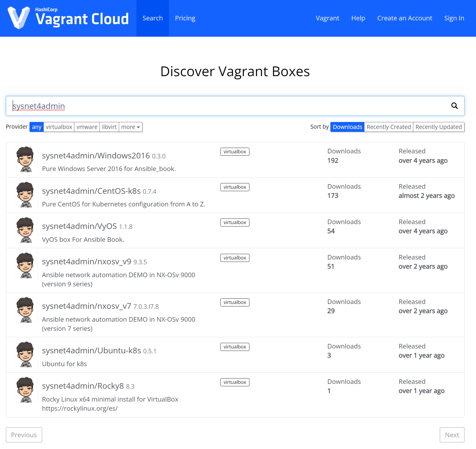
Task: Open sysnet4admin/nxosv_v7 box link
Action: pos(87,306)
